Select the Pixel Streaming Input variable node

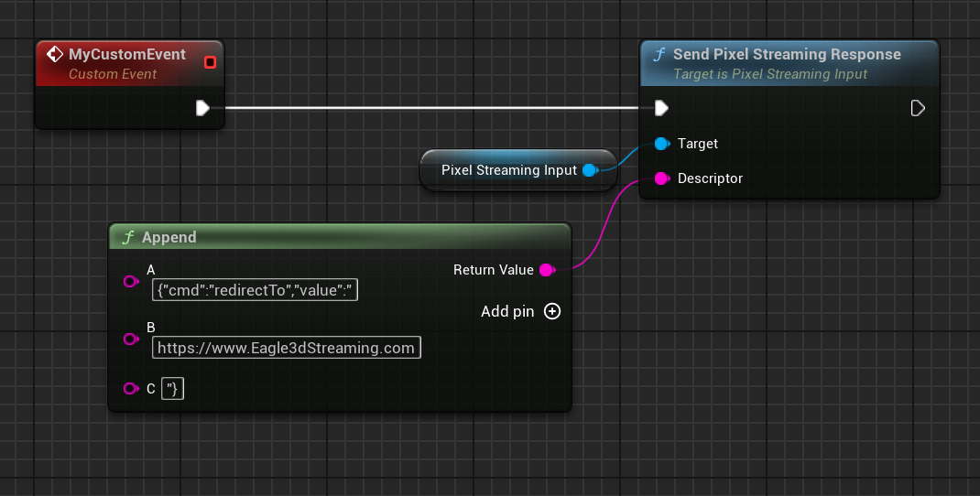pos(508,170)
